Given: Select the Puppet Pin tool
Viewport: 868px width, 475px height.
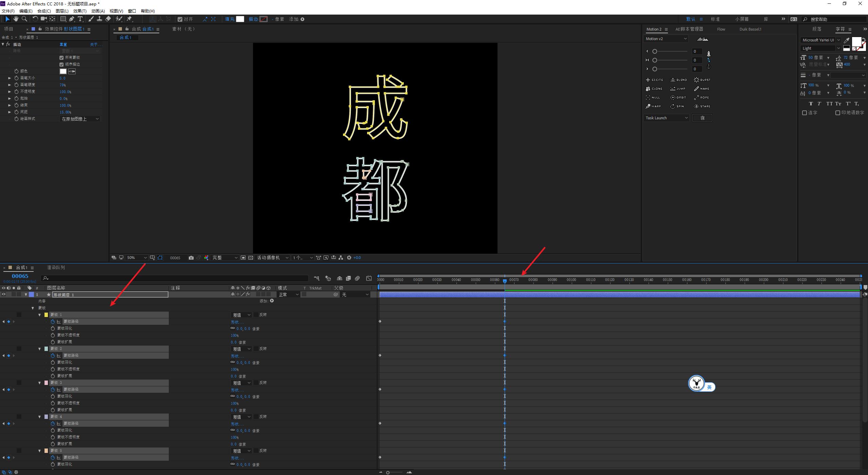Looking at the screenshot, I should point(129,19).
